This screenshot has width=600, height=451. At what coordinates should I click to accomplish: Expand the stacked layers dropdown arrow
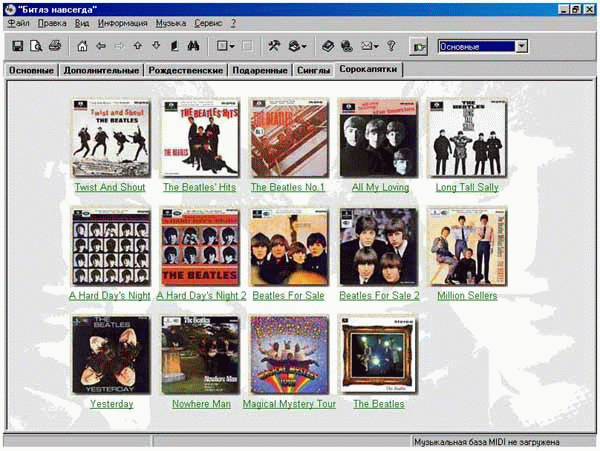point(304,47)
